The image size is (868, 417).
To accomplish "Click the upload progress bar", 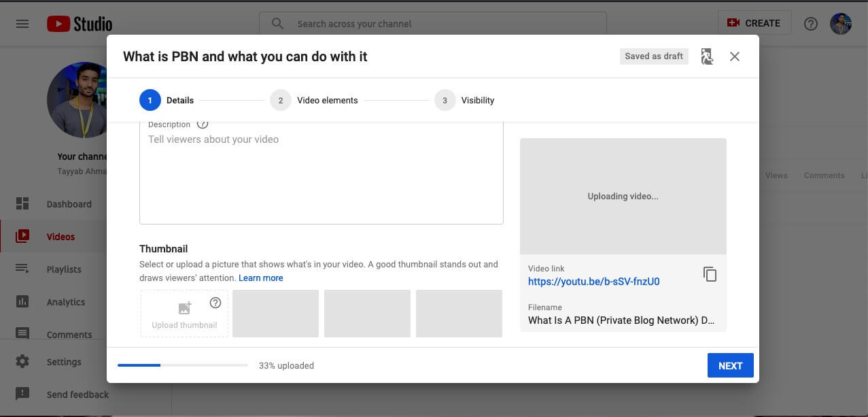I will [x=182, y=365].
